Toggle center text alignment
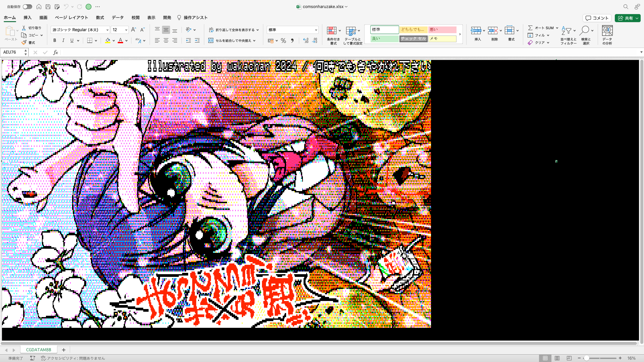 [166, 41]
